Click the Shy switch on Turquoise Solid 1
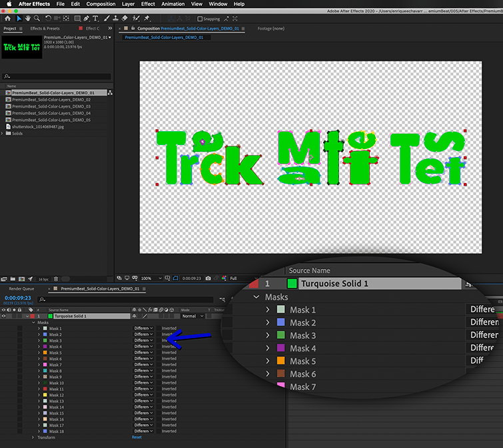This screenshot has height=448, width=503. point(135,316)
